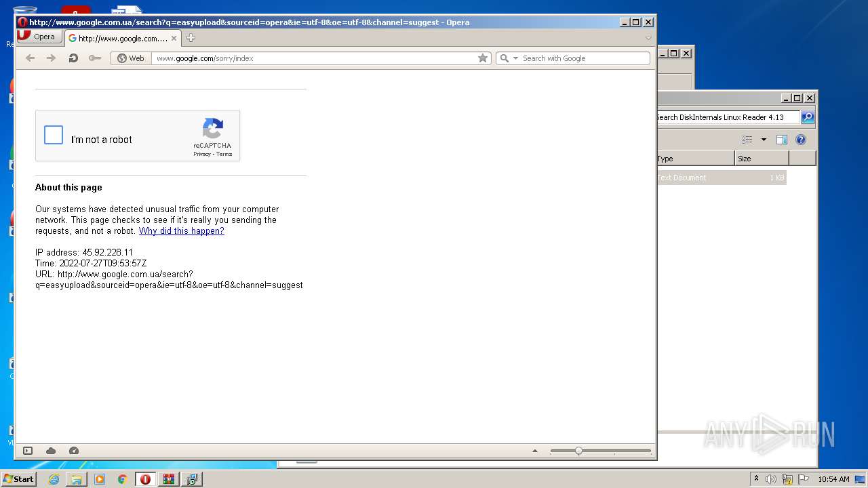Open help in Linux Reader window
This screenshot has width=868, height=488.
click(801, 140)
